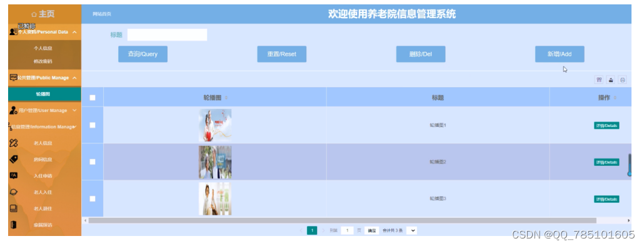The image size is (644, 246).
Task: Sort by 轮播图 column arrows
Action: click(226, 98)
